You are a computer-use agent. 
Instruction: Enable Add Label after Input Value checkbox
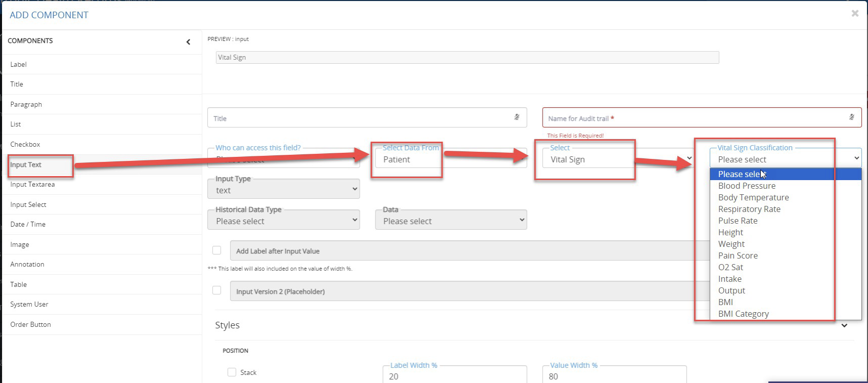pos(217,250)
